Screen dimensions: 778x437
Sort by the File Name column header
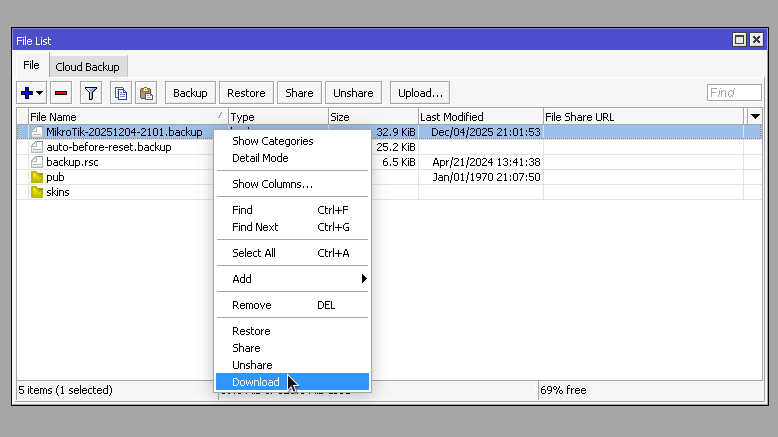pyautogui.click(x=120, y=117)
